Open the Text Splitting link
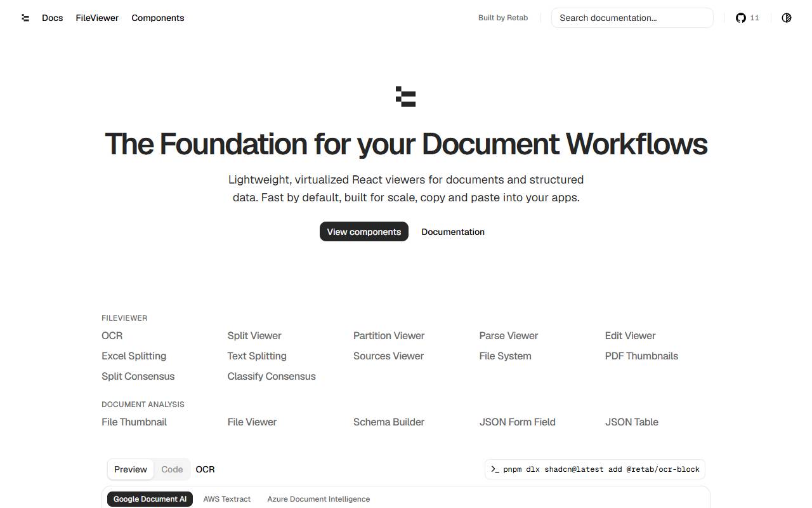812x508 pixels. click(257, 356)
